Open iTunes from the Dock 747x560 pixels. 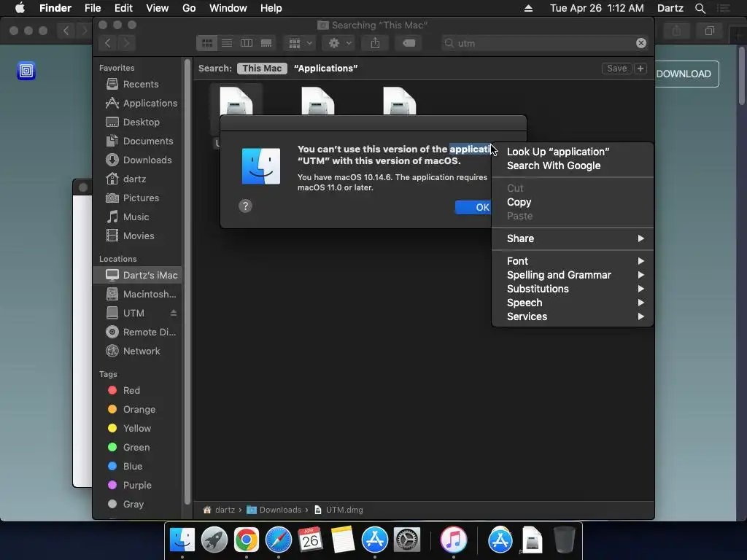coord(454,540)
